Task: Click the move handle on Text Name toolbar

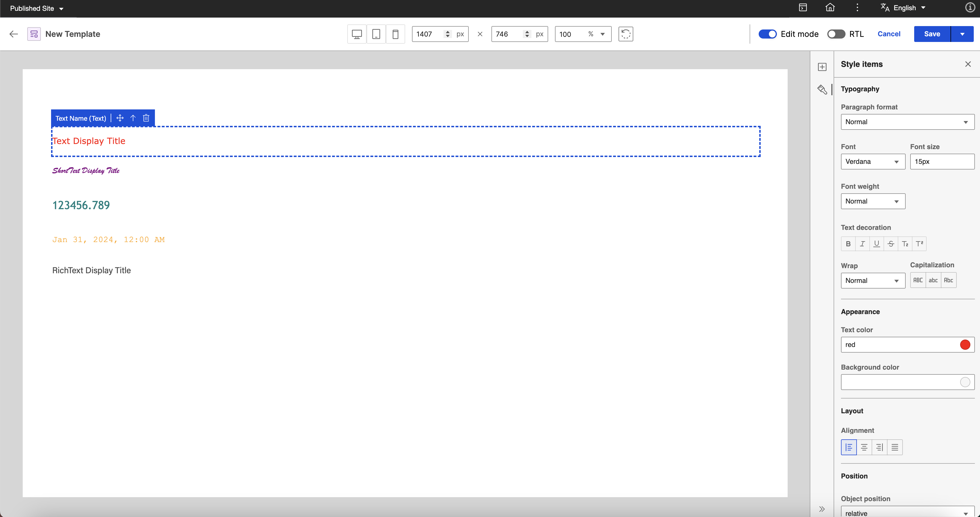Action: click(120, 118)
